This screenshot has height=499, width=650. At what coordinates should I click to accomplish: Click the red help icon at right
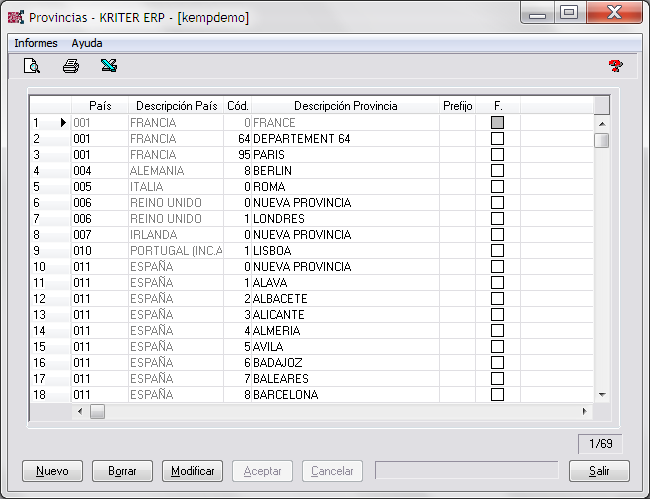[x=615, y=67]
